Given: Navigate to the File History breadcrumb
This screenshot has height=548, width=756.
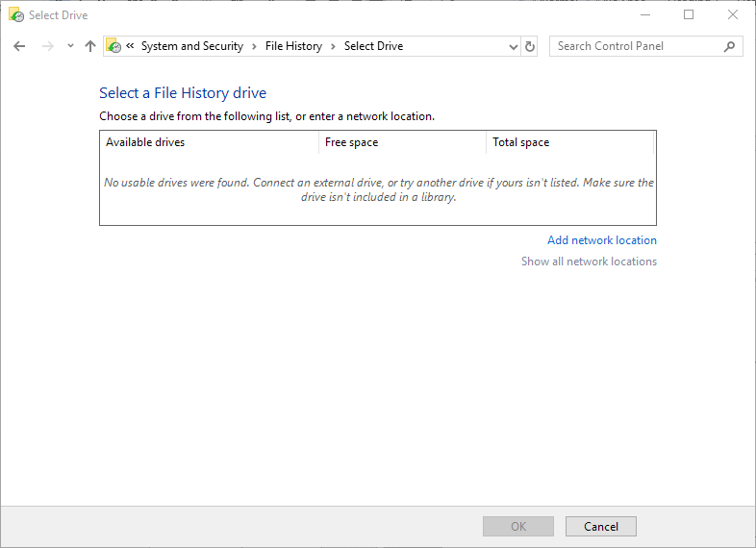Looking at the screenshot, I should coord(293,46).
